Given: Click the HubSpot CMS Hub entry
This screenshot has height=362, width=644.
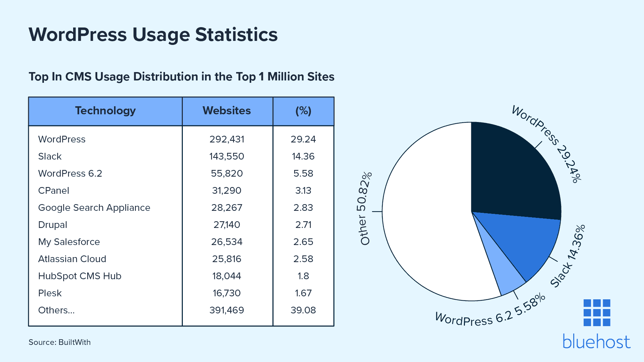Looking at the screenshot, I should click(79, 276).
